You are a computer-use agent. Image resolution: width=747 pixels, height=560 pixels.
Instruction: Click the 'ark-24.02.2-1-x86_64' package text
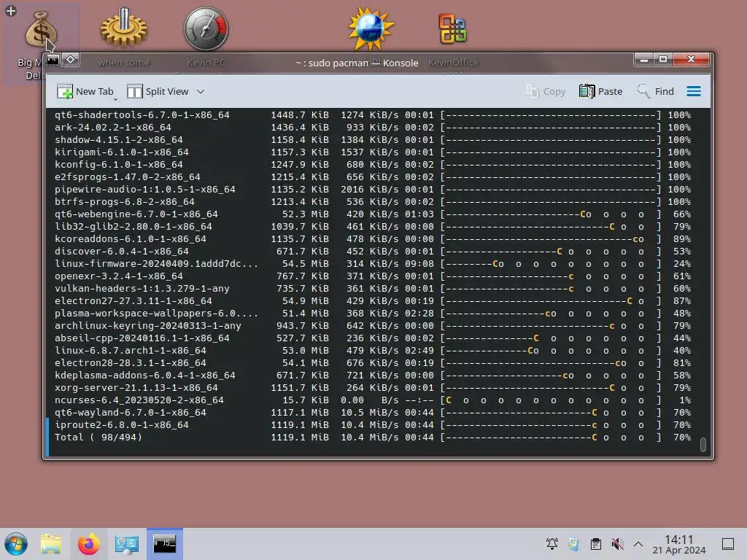pyautogui.click(x=113, y=127)
